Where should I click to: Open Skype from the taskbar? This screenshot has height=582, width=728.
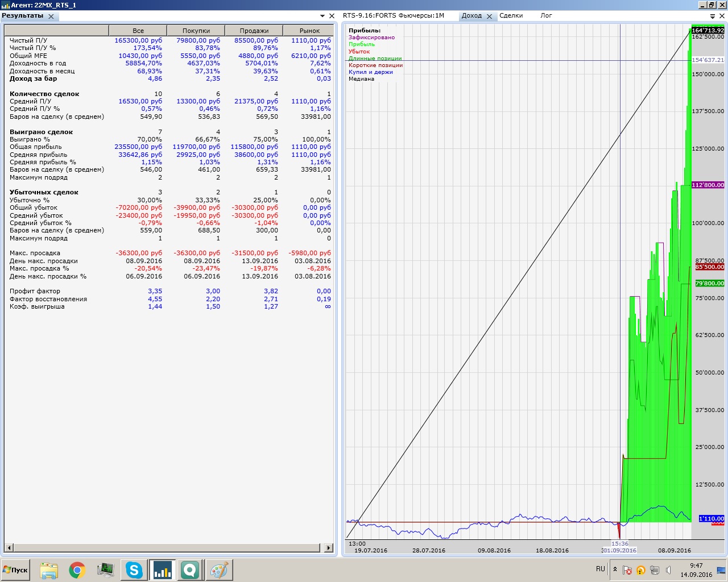click(x=134, y=570)
